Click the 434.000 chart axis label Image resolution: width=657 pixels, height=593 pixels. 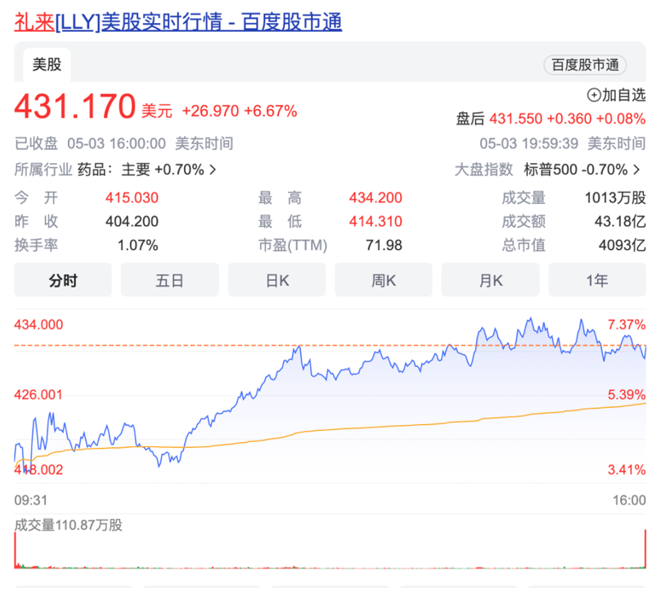[x=39, y=324]
